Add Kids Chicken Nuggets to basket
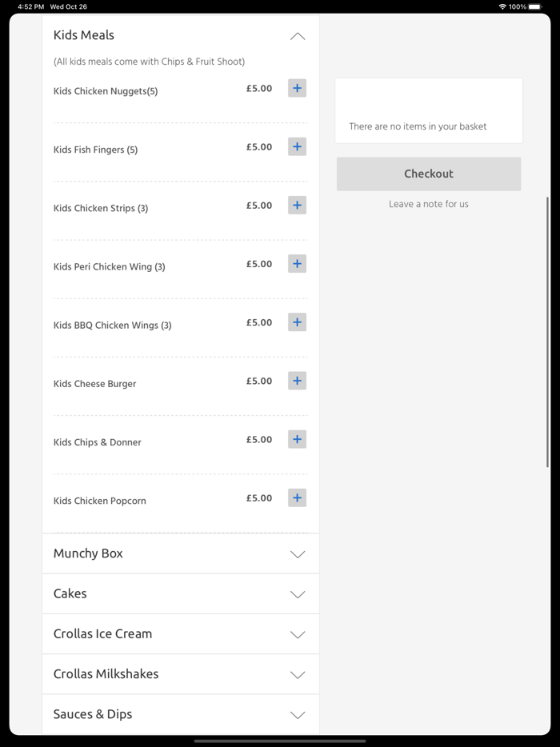Screen dimensions: 560x747 tap(297, 88)
